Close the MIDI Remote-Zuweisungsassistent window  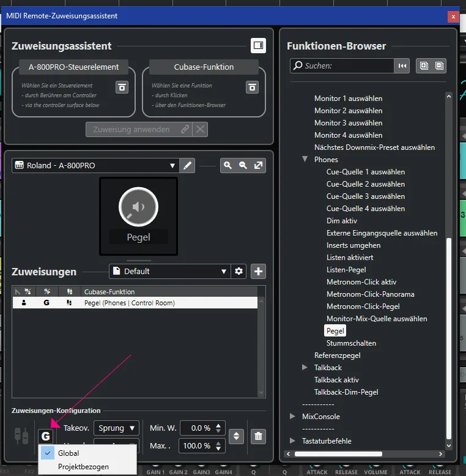(453, 17)
